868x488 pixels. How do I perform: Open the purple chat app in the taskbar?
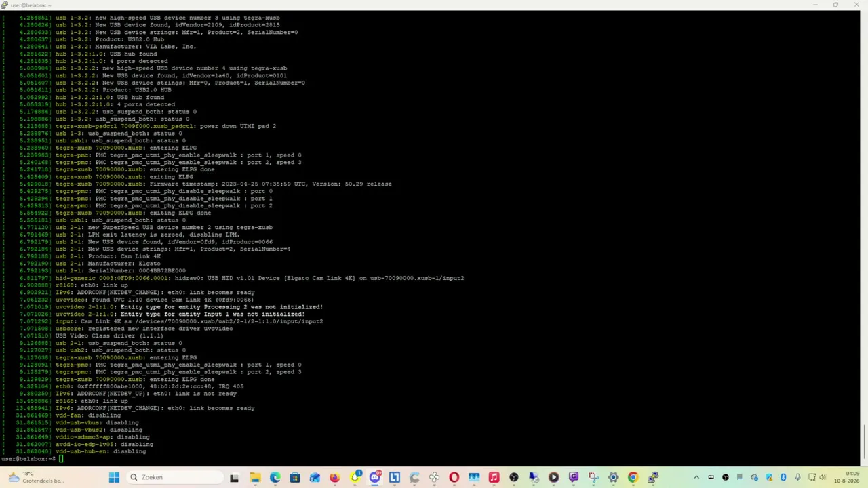point(574,477)
